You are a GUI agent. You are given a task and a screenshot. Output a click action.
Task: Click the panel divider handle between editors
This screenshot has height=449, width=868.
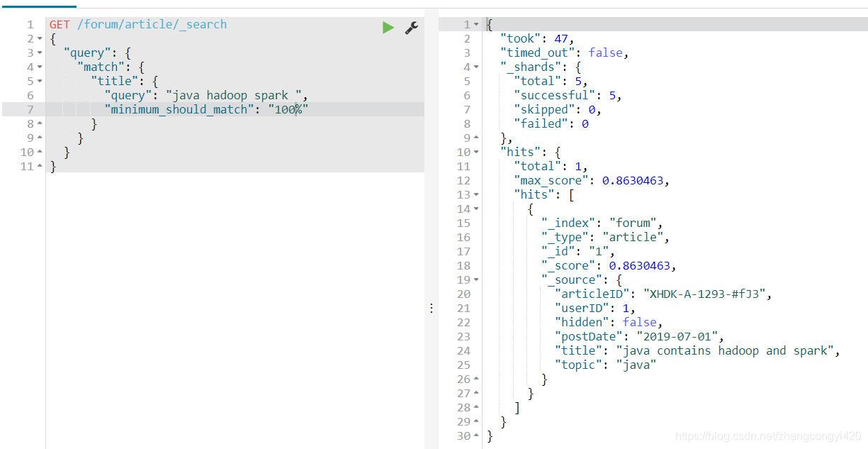point(431,307)
